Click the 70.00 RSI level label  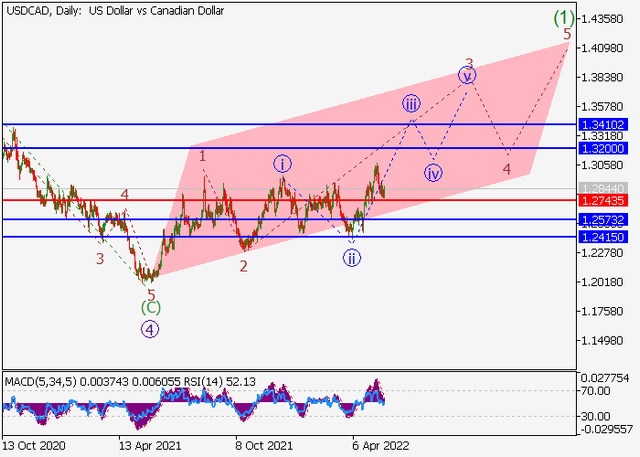(596, 391)
